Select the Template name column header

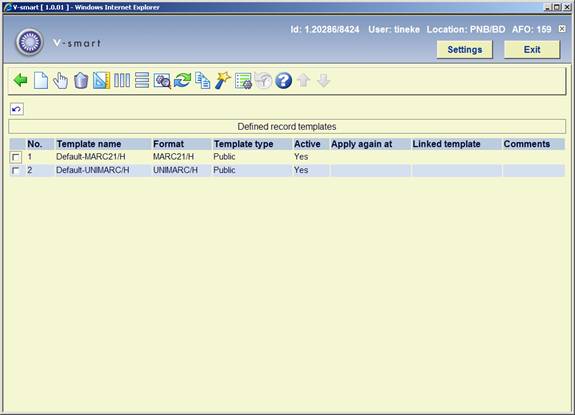(x=89, y=144)
